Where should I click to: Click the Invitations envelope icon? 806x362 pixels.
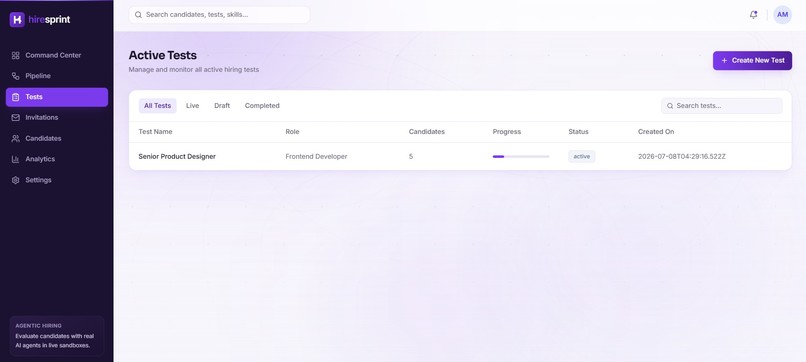15,117
